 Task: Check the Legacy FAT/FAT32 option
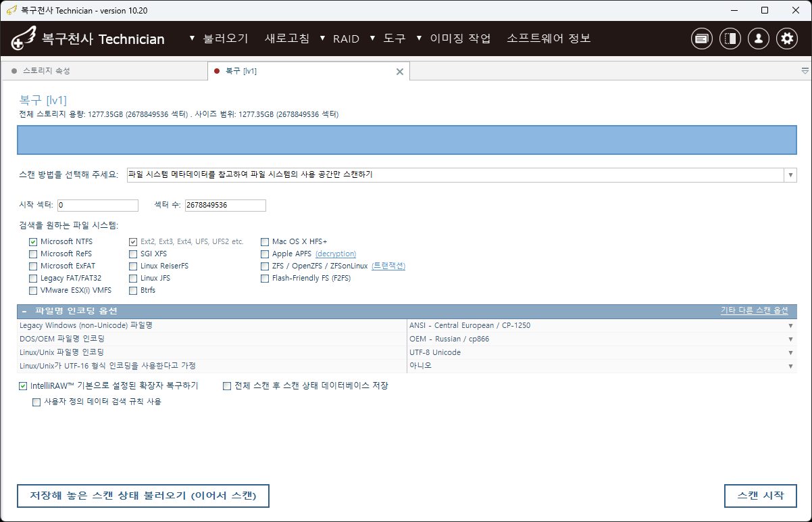(33, 278)
